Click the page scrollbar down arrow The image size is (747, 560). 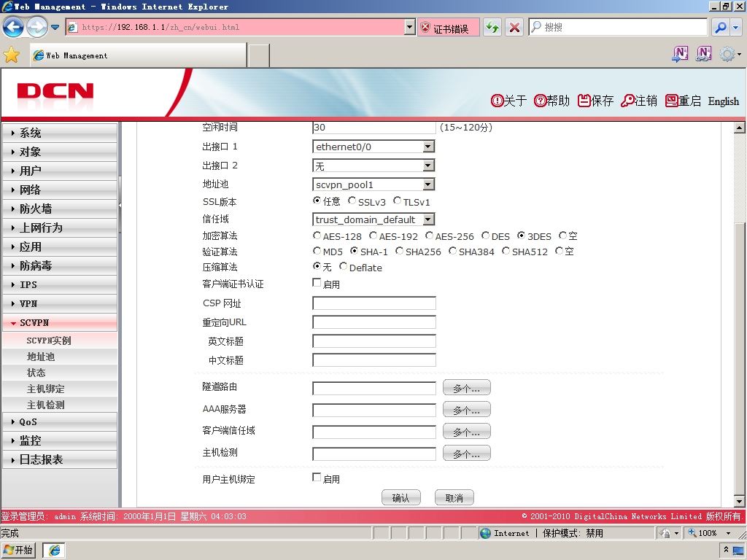point(739,501)
